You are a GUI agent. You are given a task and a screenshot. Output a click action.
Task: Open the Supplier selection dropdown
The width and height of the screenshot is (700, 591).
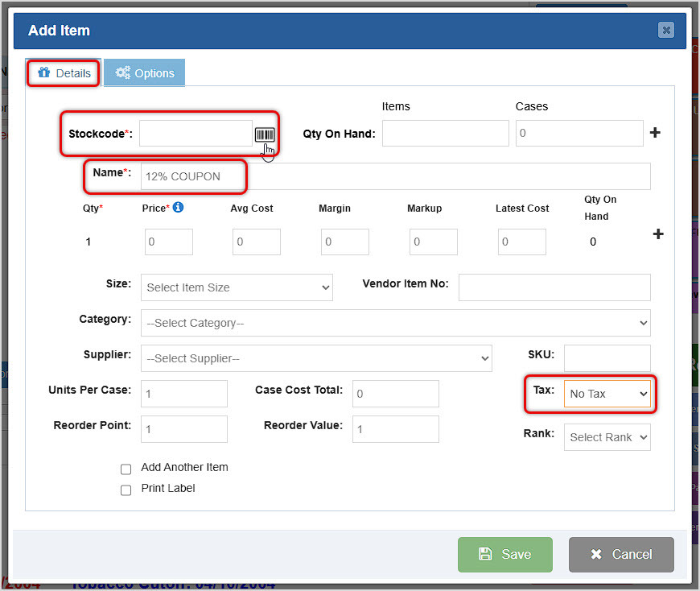(x=316, y=358)
